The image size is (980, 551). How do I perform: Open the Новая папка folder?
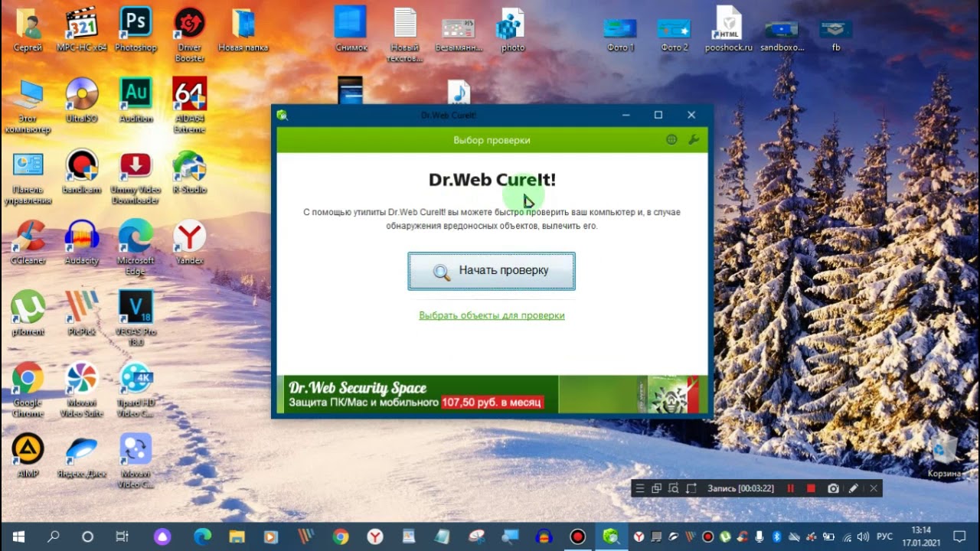[243, 29]
